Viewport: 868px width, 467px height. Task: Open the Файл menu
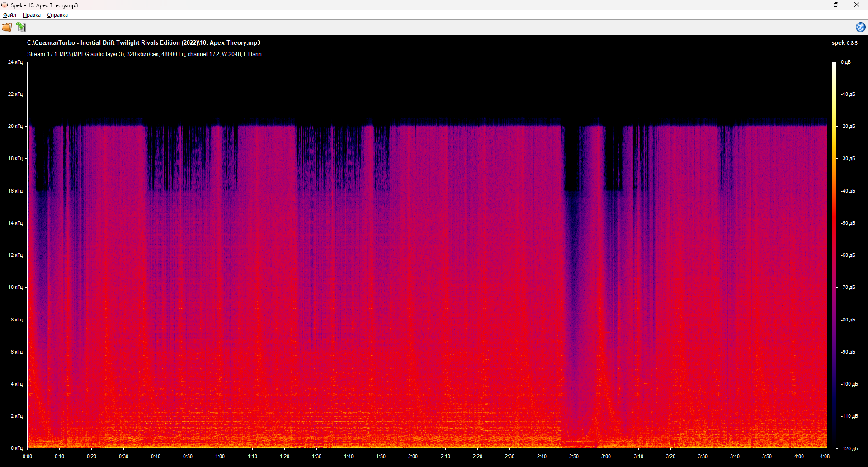[x=9, y=15]
